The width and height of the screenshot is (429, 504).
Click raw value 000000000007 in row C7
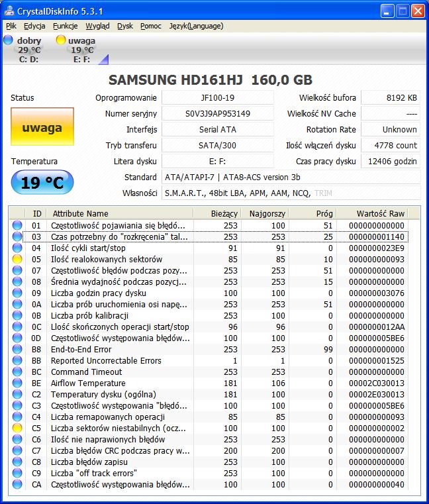point(377,450)
